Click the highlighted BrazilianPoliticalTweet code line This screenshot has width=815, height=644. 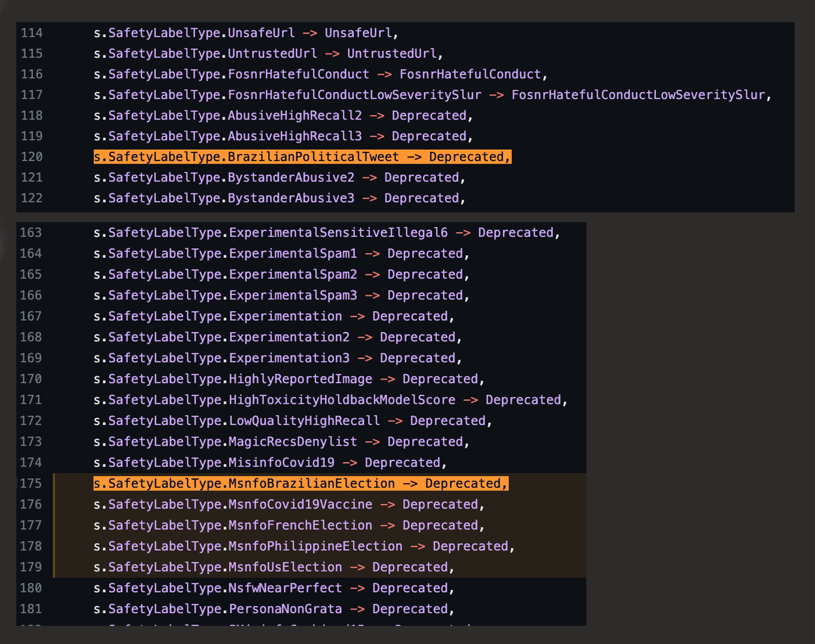[x=302, y=157]
